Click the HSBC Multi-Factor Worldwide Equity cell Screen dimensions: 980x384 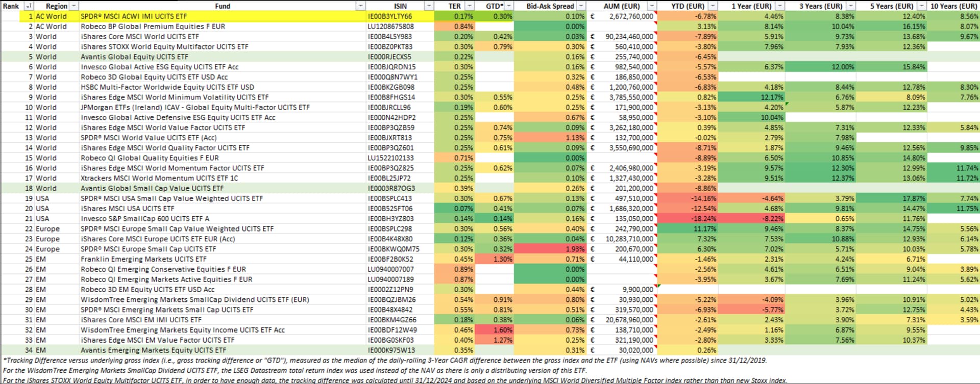coord(223,87)
